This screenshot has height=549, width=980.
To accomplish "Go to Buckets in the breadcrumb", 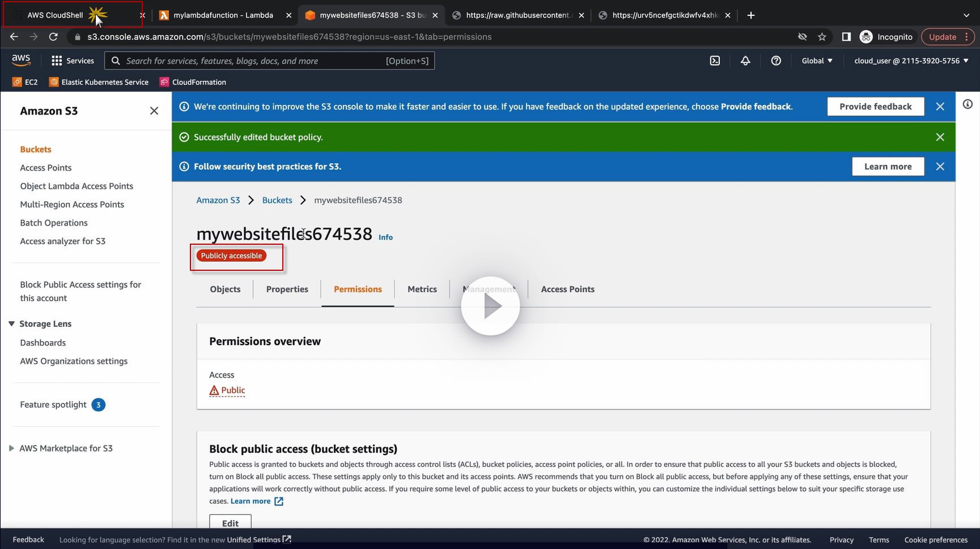I will click(x=277, y=200).
